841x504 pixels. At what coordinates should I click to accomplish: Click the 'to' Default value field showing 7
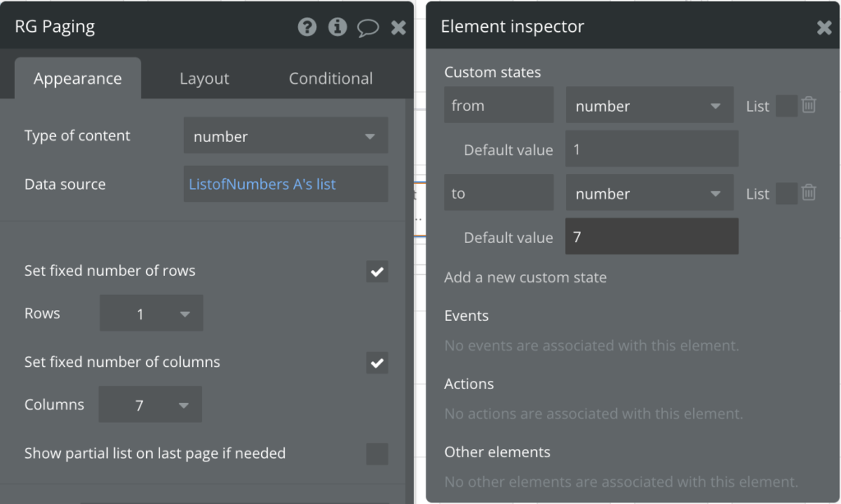point(651,236)
